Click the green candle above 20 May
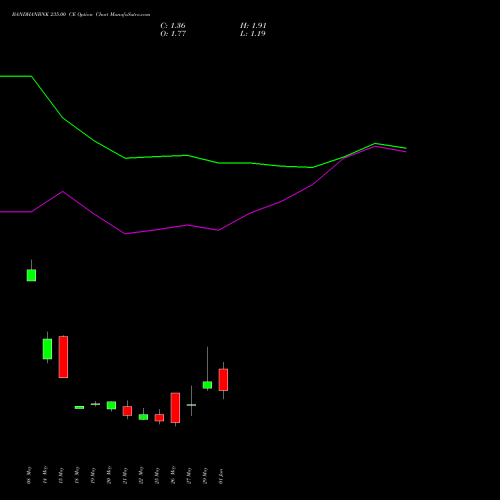 point(111,405)
